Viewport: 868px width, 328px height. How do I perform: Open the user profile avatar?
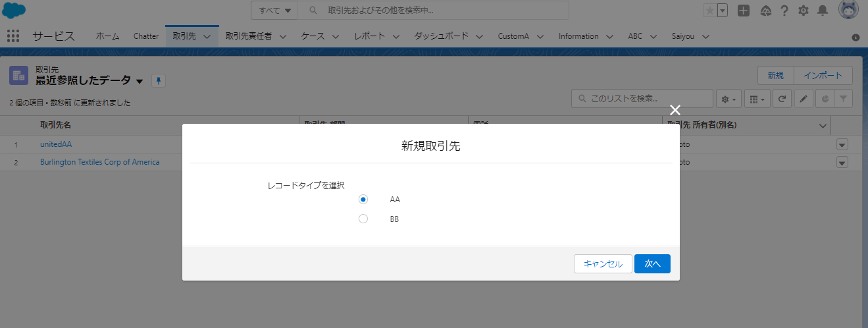pos(848,10)
